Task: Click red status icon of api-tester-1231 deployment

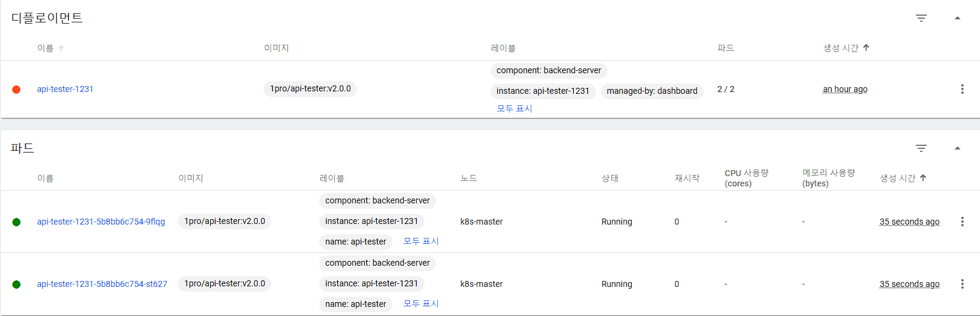Action: pyautogui.click(x=16, y=90)
